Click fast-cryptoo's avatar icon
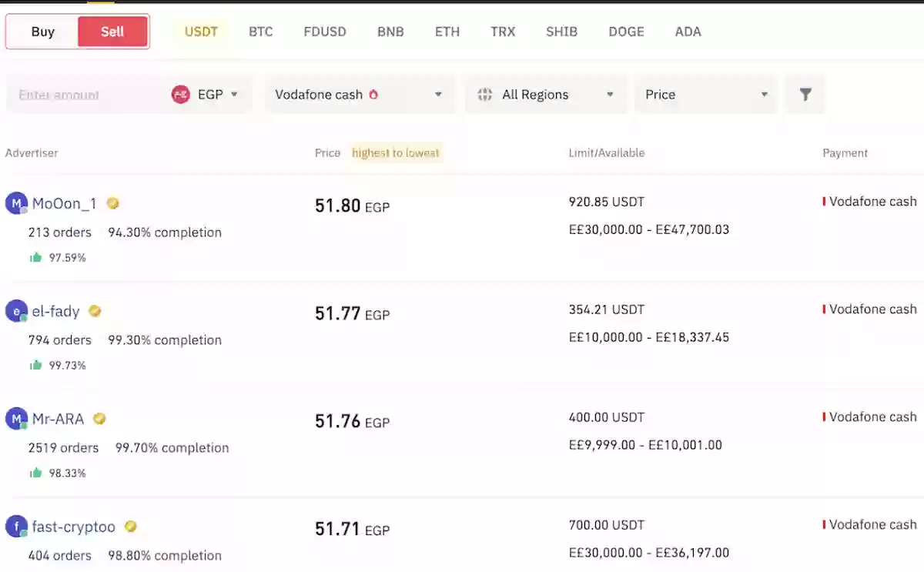The width and height of the screenshot is (924, 572). tap(16, 526)
